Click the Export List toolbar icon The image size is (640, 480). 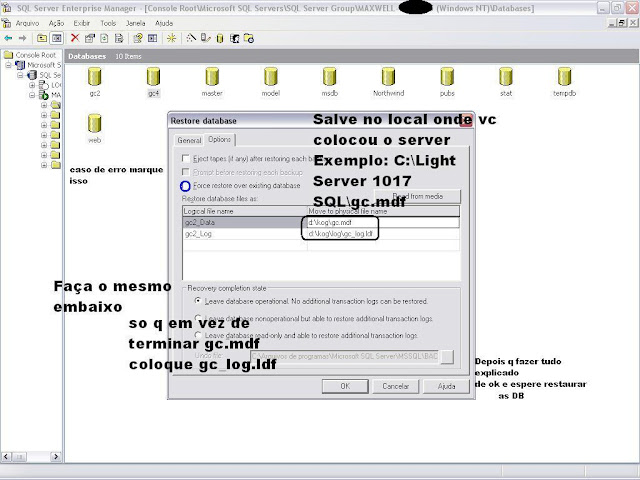coord(119,38)
